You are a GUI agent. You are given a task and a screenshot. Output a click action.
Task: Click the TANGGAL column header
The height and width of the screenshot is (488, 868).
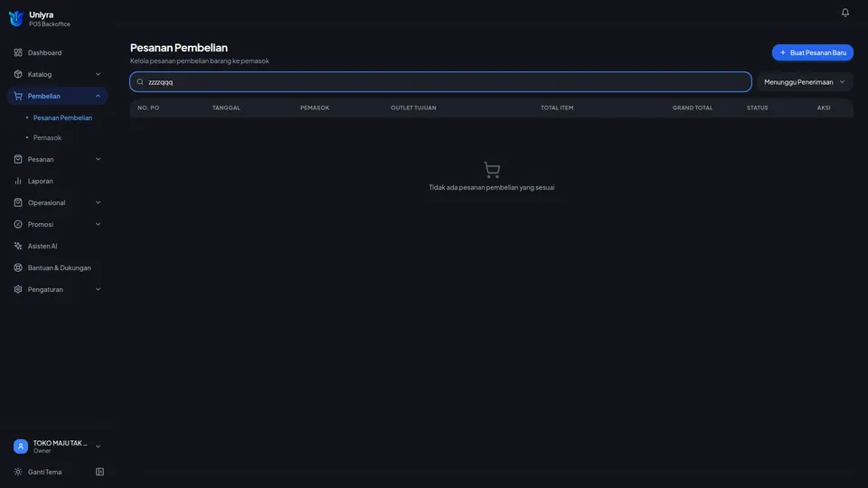click(x=226, y=108)
